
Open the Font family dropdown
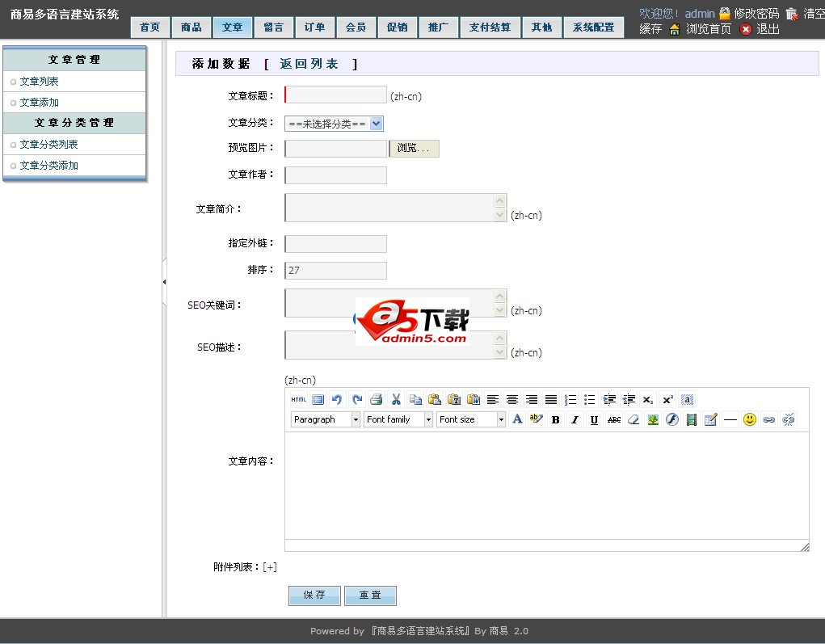tap(398, 420)
